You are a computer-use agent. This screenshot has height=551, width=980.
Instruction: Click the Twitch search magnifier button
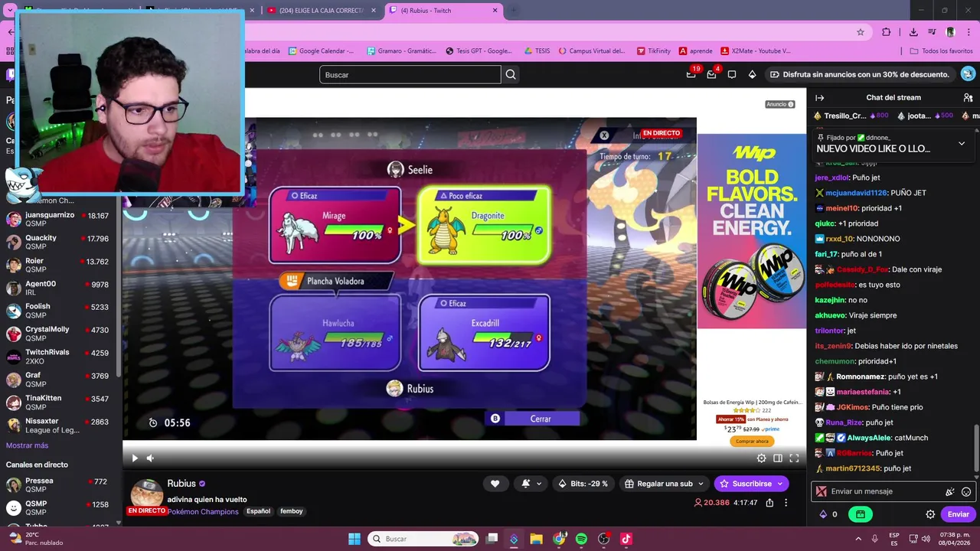511,74
